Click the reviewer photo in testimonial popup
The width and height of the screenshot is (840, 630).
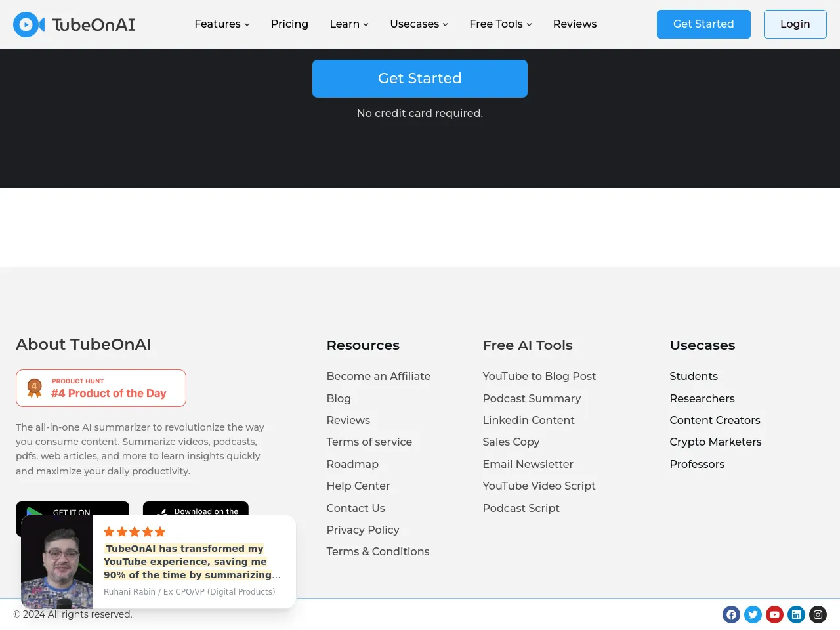click(x=57, y=562)
